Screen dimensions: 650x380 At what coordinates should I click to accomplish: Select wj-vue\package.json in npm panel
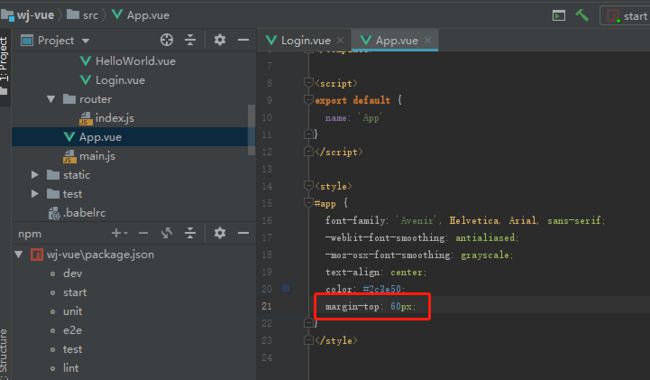click(x=92, y=254)
